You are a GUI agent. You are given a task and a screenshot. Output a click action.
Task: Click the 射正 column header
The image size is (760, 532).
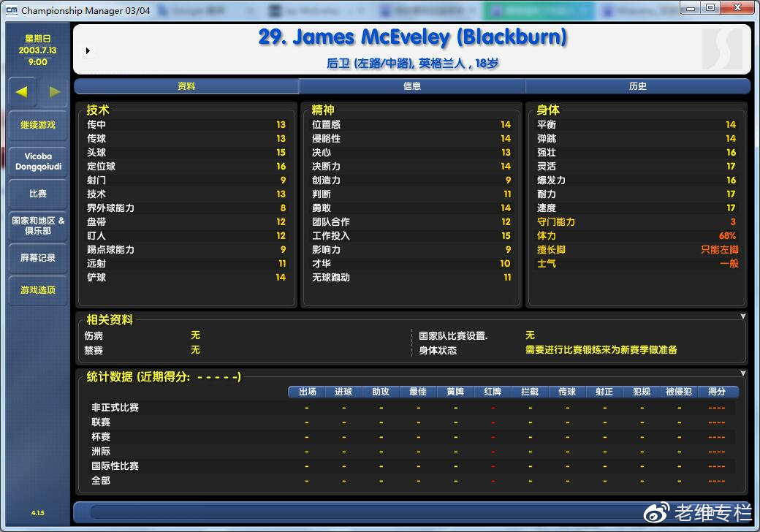[x=605, y=392]
